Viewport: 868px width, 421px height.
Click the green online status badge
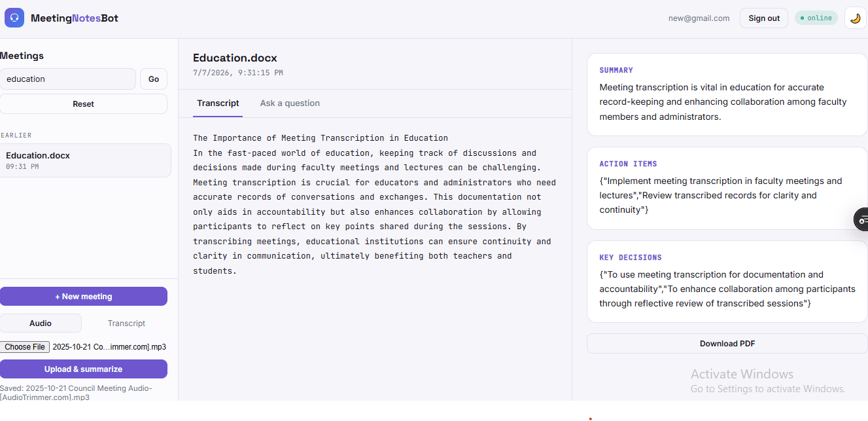pyautogui.click(x=816, y=18)
